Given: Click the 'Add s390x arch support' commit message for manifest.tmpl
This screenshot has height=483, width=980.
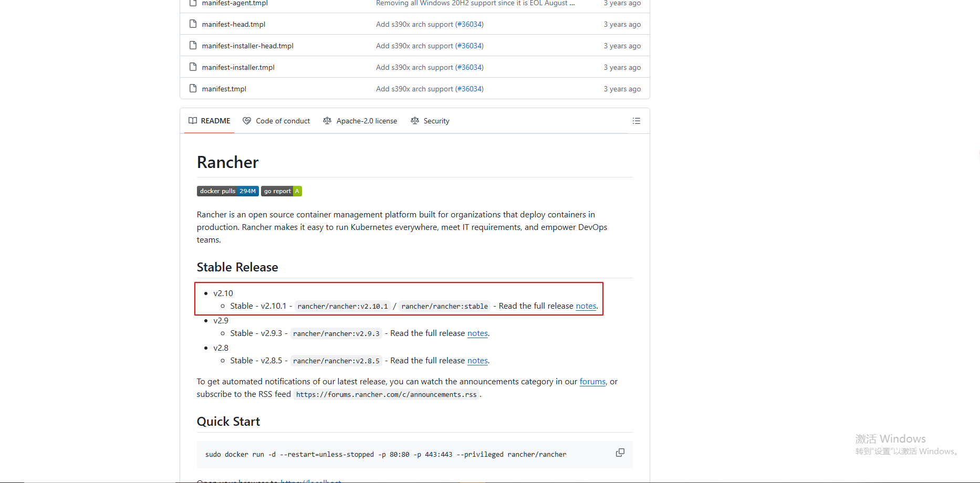Looking at the screenshot, I should pos(414,89).
